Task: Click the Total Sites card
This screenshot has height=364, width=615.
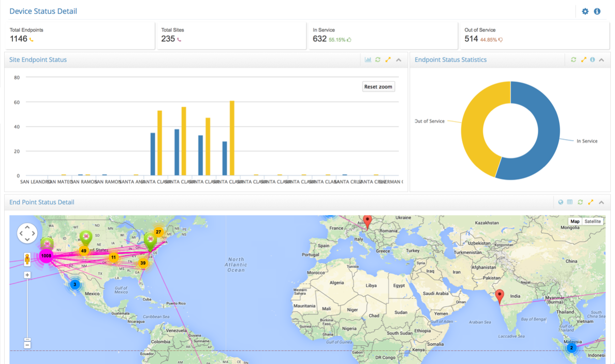Action: click(x=231, y=35)
